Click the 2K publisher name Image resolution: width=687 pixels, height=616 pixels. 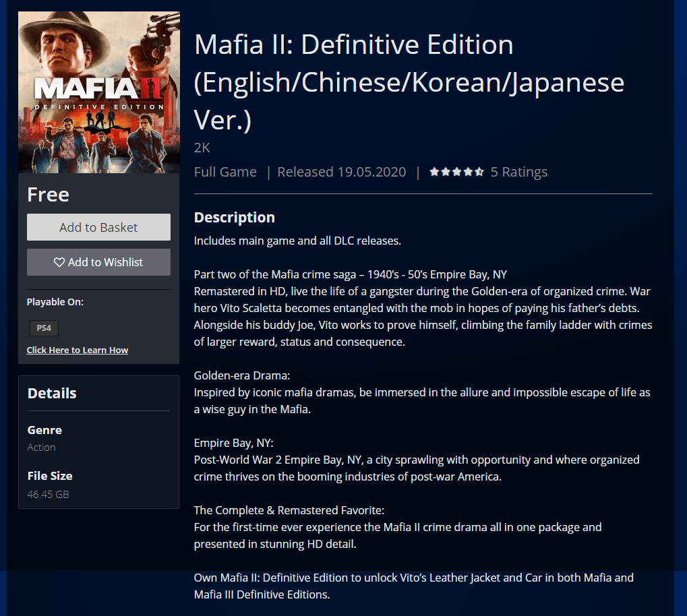pos(202,148)
